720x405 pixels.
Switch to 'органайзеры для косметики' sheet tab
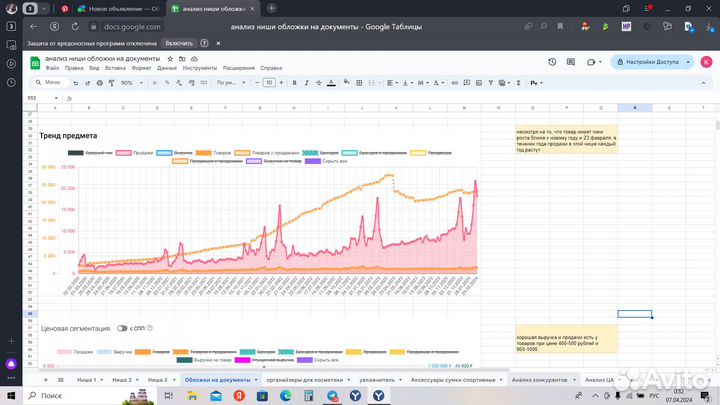click(x=307, y=380)
